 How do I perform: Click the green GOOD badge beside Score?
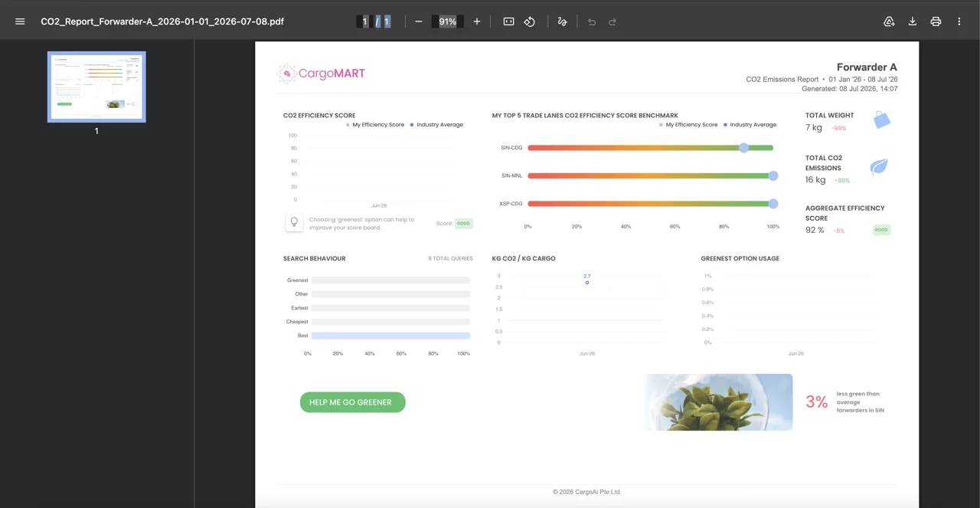463,223
